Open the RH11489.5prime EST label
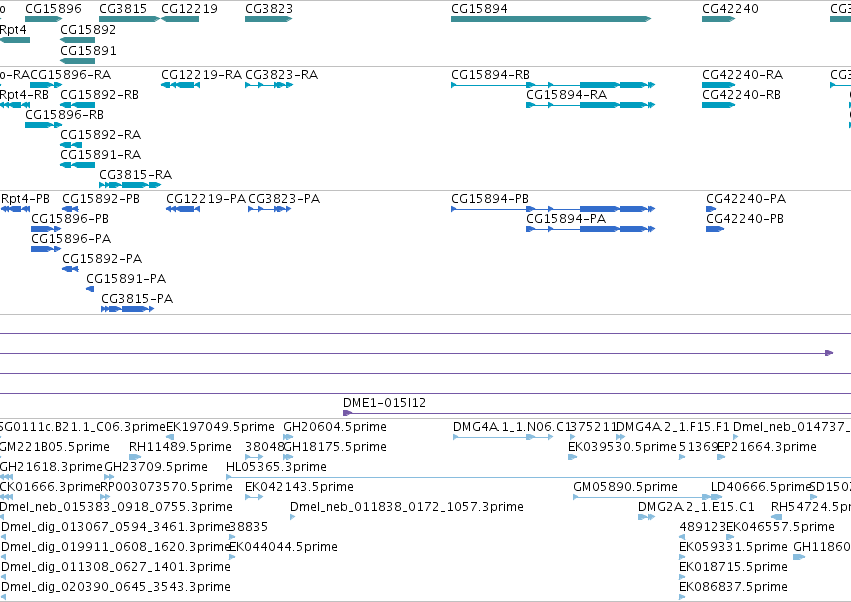The width and height of the screenshot is (851, 602). tap(180, 447)
